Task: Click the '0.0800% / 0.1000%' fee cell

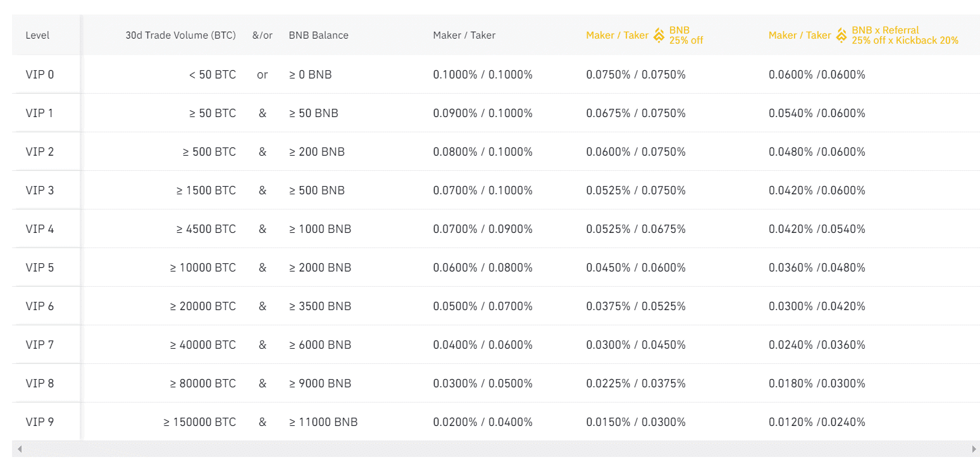Action: point(483,152)
